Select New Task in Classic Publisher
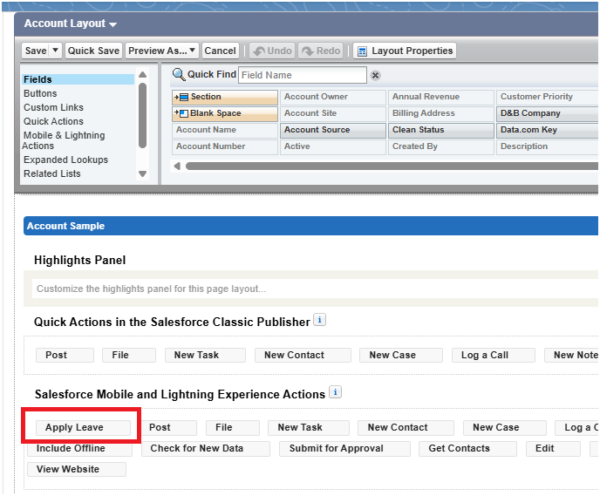The height and width of the screenshot is (496, 600). click(x=205, y=356)
